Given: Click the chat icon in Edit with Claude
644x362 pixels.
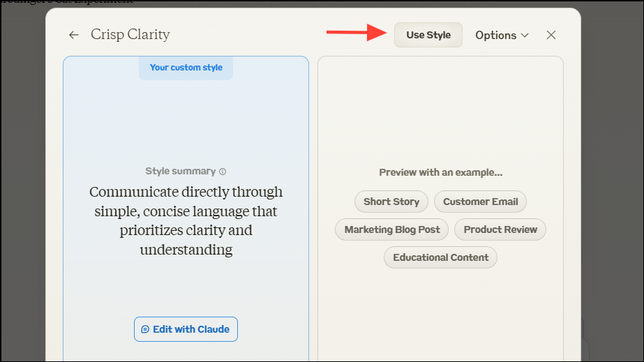Looking at the screenshot, I should (x=145, y=329).
